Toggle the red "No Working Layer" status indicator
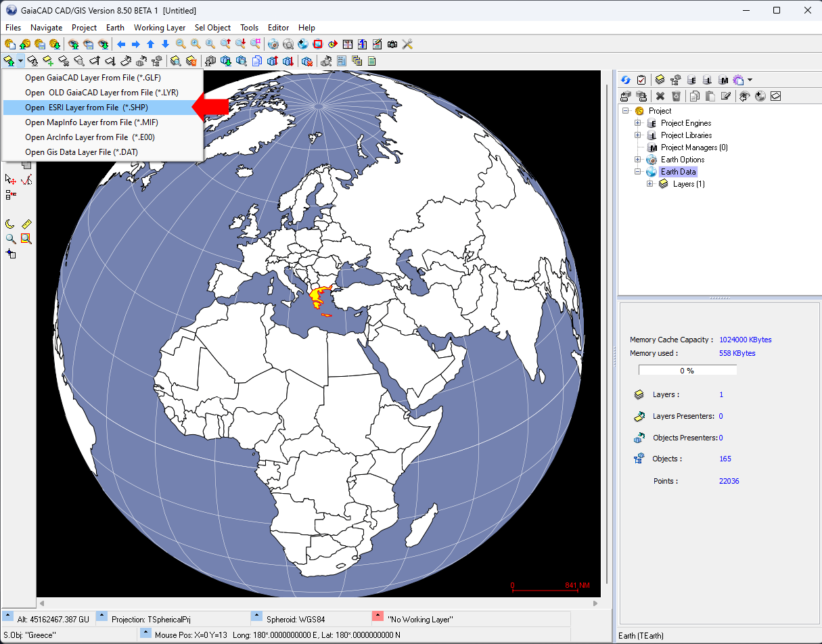Viewport: 822px width, 644px height. coord(378,616)
